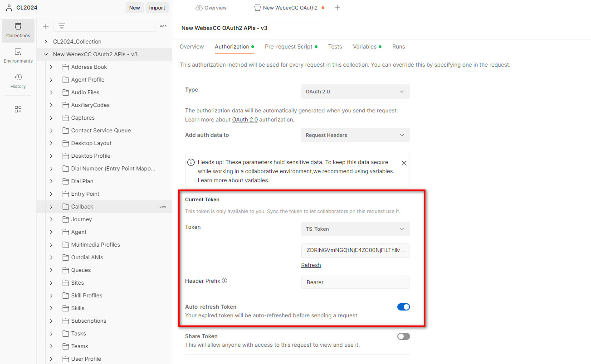
Task: Expand the CL2024_Collection tree node
Action: (x=46, y=42)
